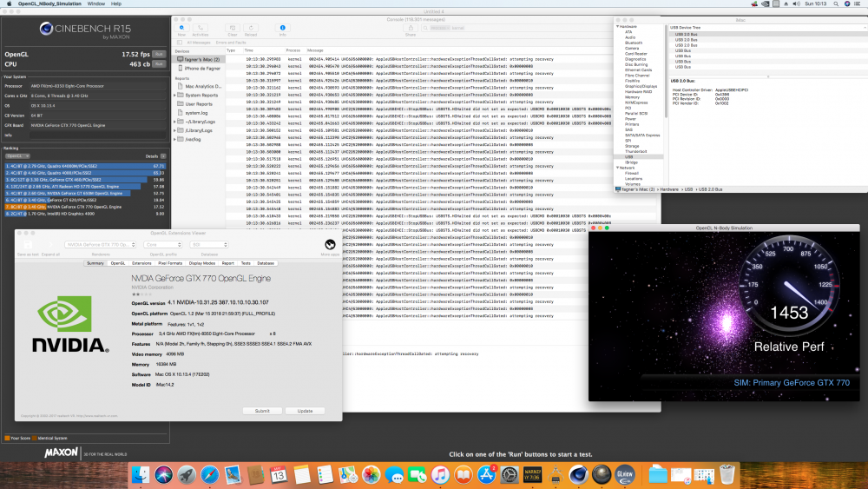The image size is (868, 489).
Task: Open Cinebench Ranking OpenGL dropdown
Action: 17,156
